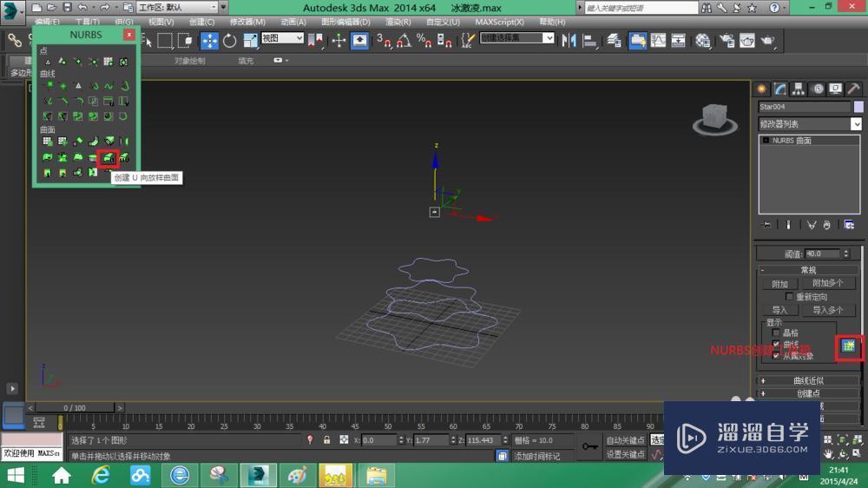Toggle Set Key mode
The image size is (868, 488).
click(x=626, y=454)
